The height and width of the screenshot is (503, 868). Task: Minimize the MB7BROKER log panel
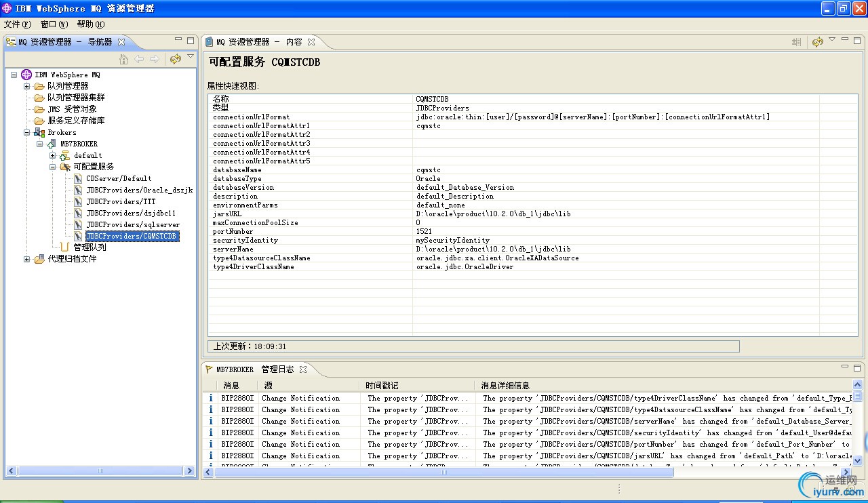coord(846,367)
